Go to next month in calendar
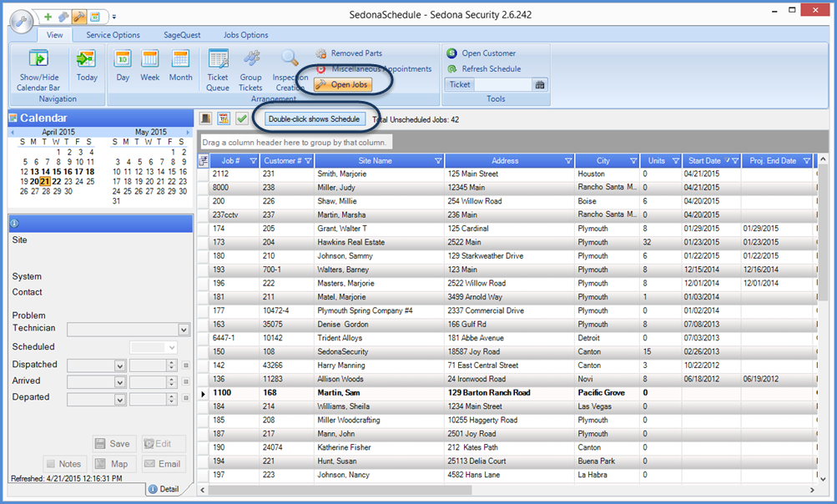 (x=188, y=132)
